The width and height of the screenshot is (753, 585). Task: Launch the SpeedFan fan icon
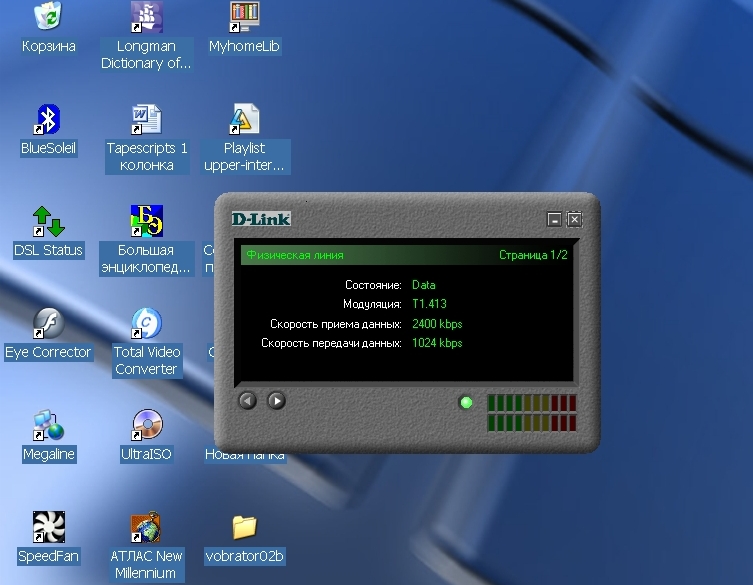(x=48, y=527)
